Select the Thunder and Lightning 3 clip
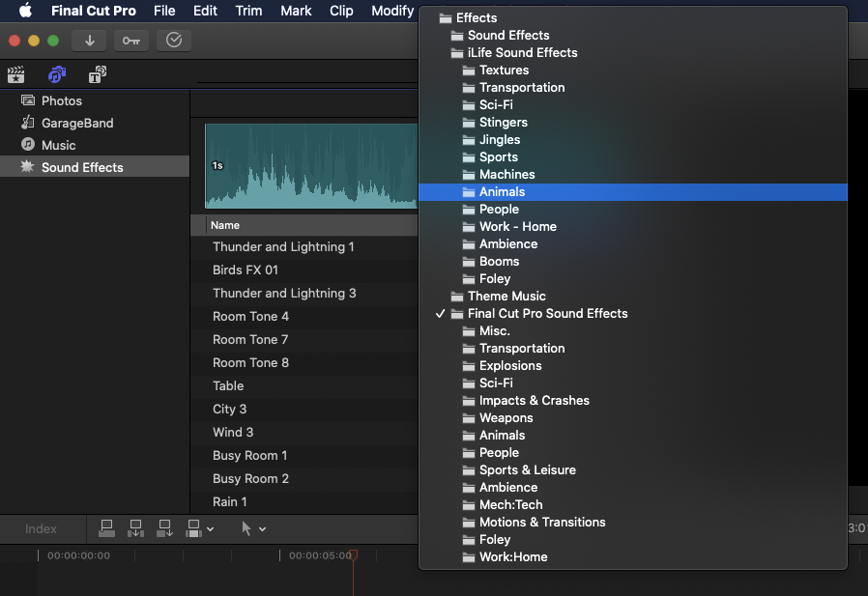 (x=304, y=294)
